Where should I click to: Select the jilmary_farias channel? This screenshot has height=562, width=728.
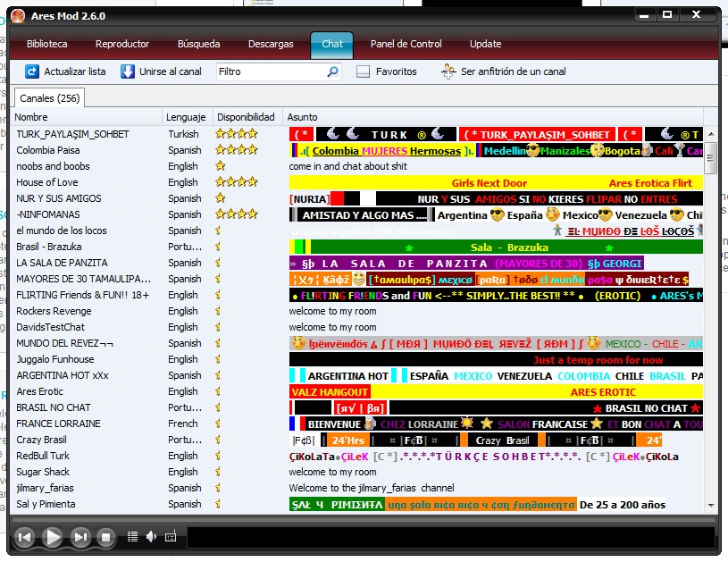(x=356, y=488)
